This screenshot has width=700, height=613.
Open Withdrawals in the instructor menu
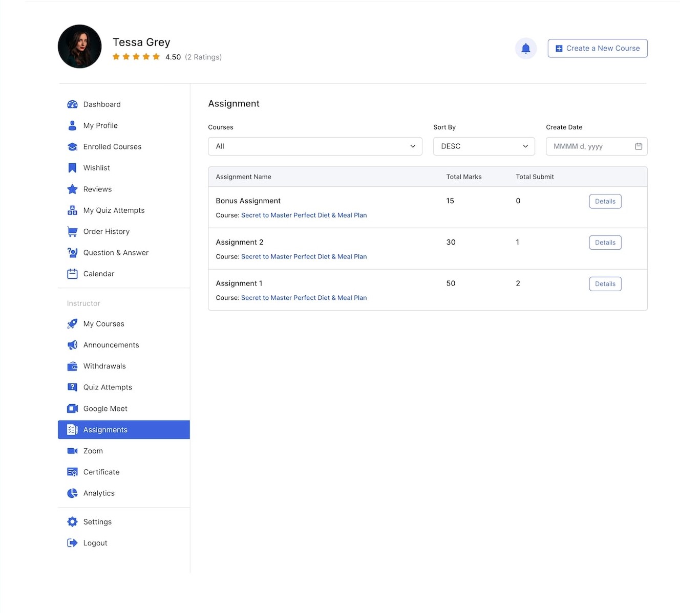[x=104, y=366]
